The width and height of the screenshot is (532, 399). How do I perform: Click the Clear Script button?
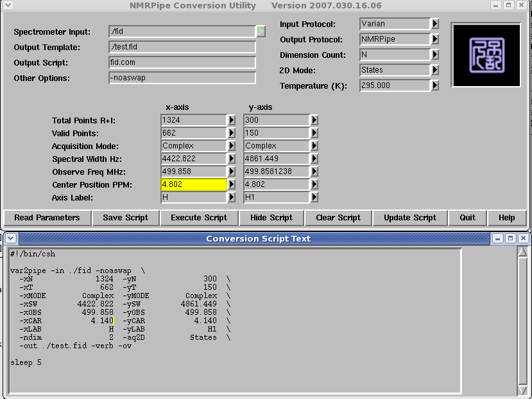338,218
